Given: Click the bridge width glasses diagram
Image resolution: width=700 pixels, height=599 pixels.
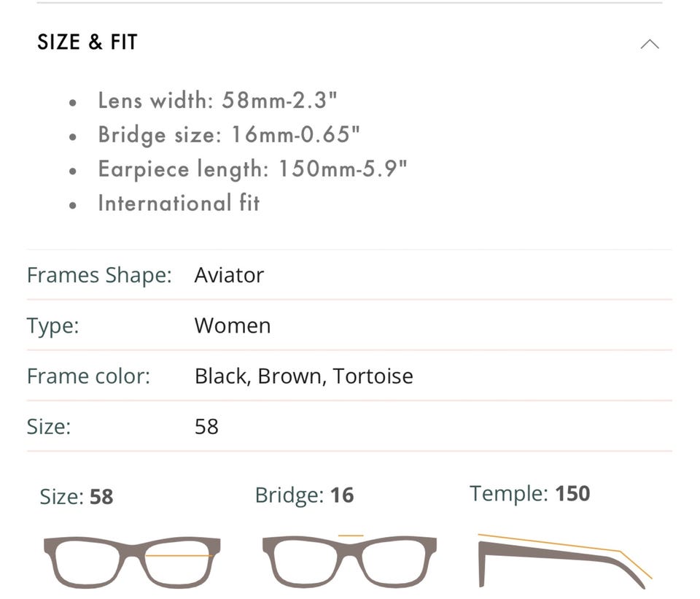Looking at the screenshot, I should [x=349, y=560].
